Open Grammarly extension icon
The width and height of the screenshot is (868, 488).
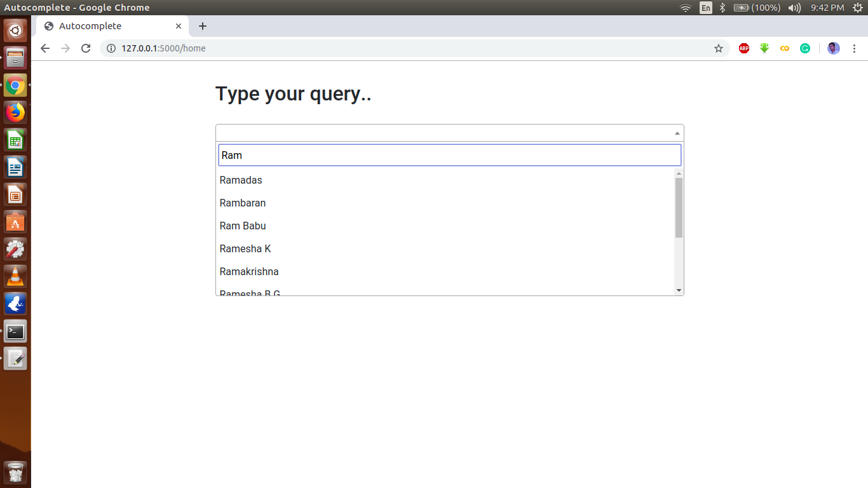coord(805,48)
